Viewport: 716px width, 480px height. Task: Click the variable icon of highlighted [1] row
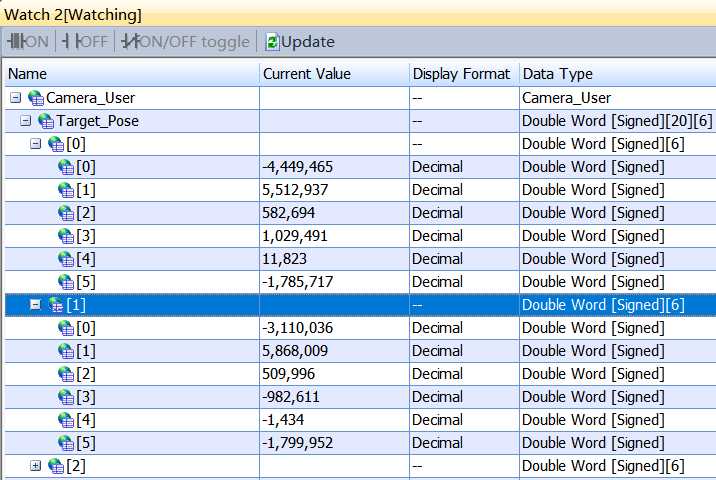click(x=56, y=305)
